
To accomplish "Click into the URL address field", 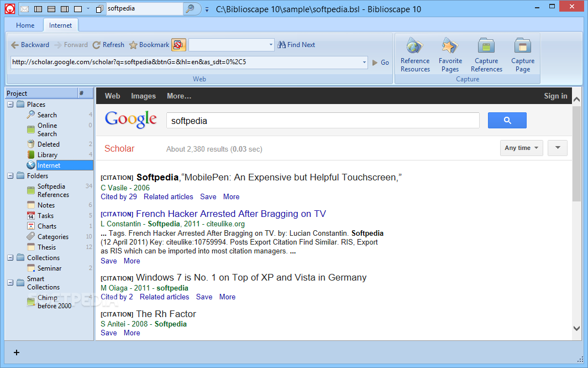I will point(186,62).
